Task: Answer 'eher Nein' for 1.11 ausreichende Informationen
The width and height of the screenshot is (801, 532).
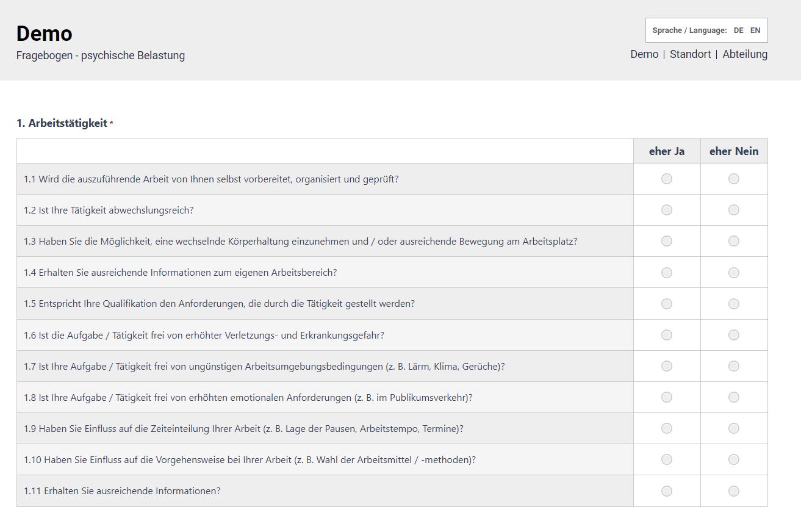Action: [x=734, y=491]
